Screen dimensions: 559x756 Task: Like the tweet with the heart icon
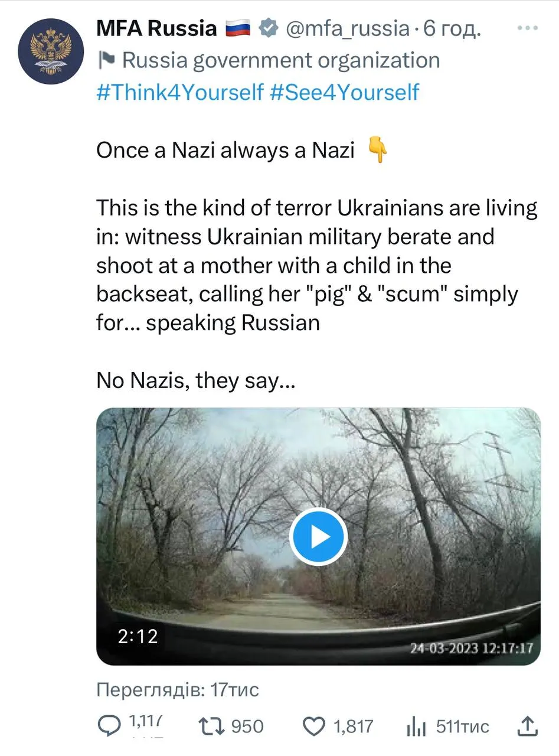click(313, 726)
